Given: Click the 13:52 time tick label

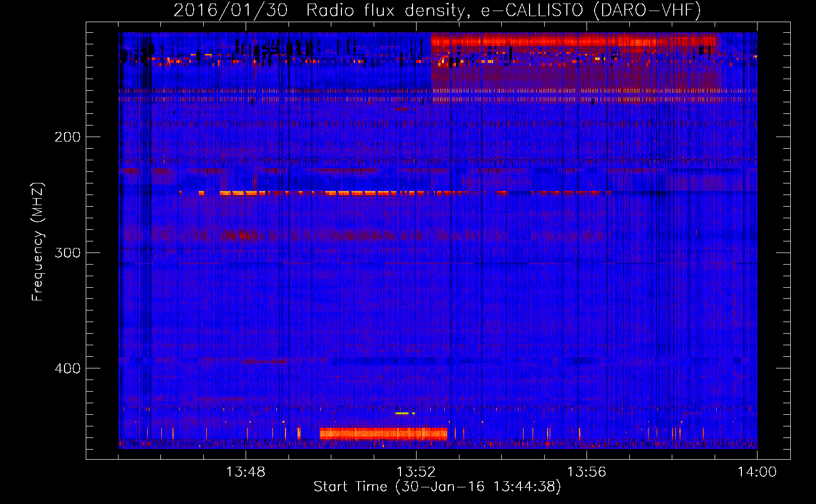Looking at the screenshot, I should 416,472.
